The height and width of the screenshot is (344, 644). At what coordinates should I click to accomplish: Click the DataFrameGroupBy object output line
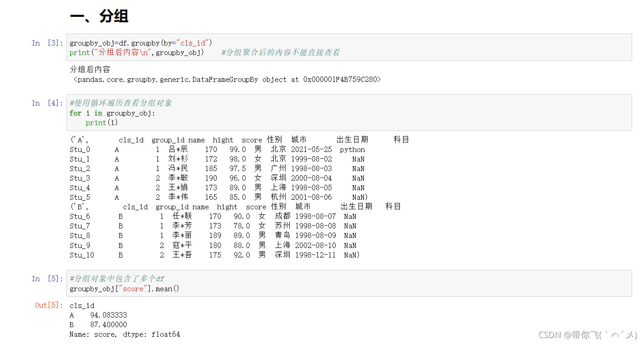pyautogui.click(x=227, y=80)
